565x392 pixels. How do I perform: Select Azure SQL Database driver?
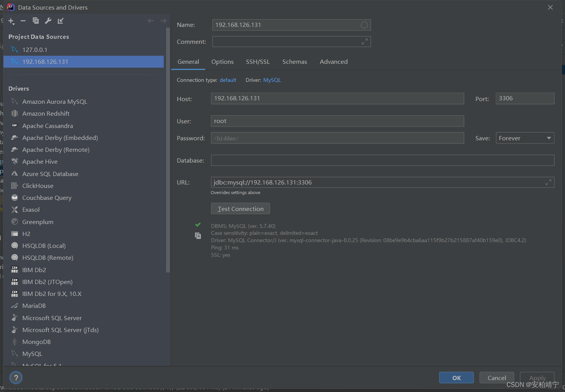click(84, 174)
